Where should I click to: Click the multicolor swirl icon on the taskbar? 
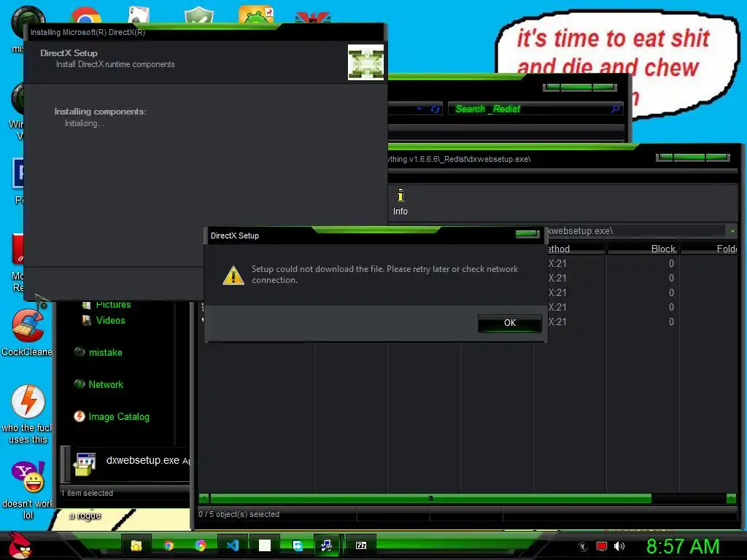click(x=201, y=545)
